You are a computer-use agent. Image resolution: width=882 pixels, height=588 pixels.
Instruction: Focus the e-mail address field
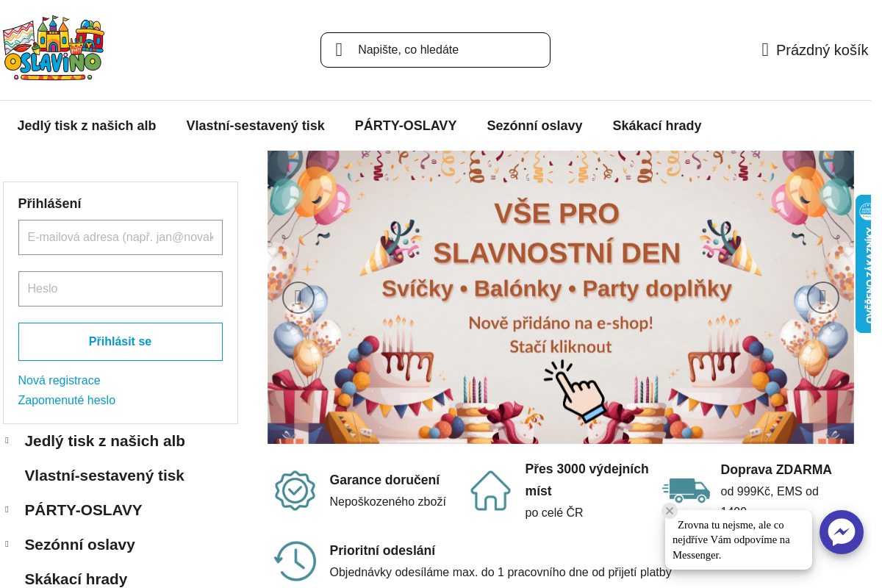(x=121, y=237)
